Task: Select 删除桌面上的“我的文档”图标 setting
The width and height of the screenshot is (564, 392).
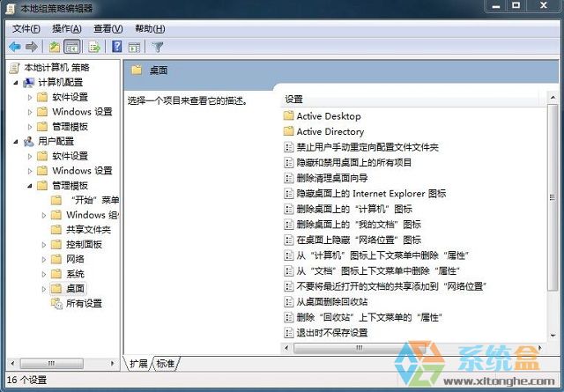Action: point(352,225)
